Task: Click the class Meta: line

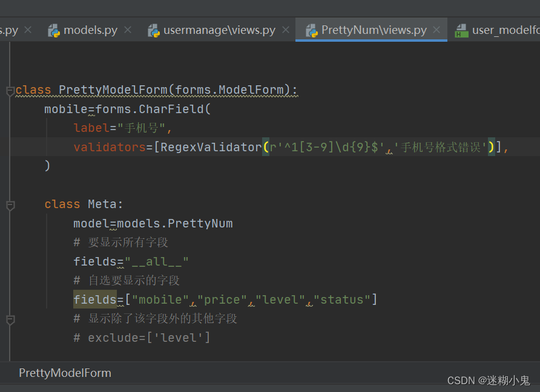Action: (84, 204)
